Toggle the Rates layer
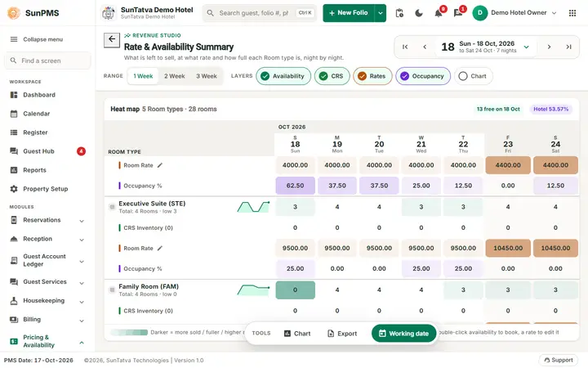 tap(372, 76)
